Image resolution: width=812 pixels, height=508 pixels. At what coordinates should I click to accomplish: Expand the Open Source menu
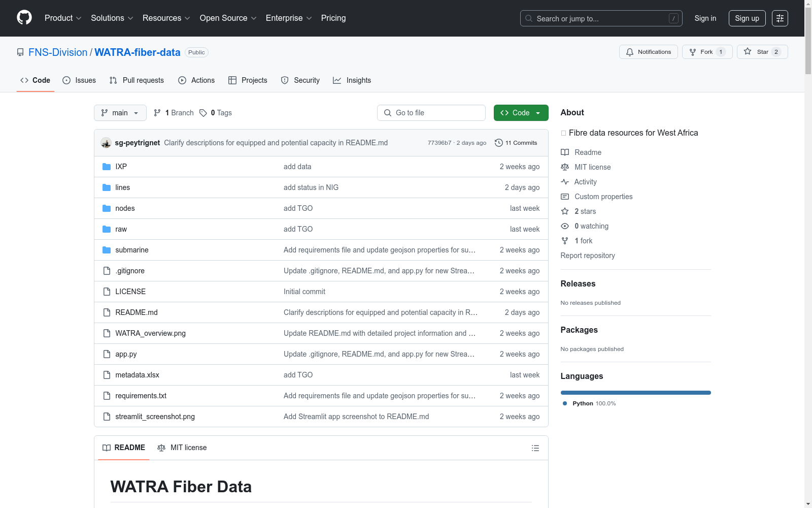[x=228, y=18]
